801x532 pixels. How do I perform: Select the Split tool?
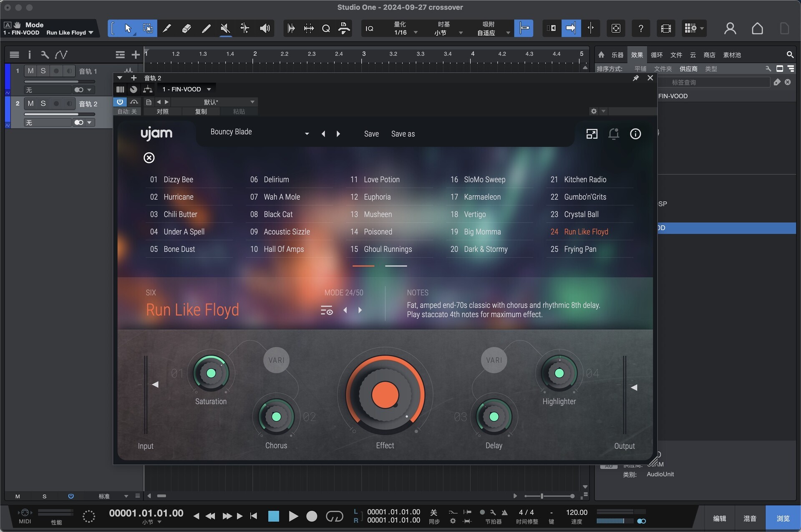[x=167, y=28]
